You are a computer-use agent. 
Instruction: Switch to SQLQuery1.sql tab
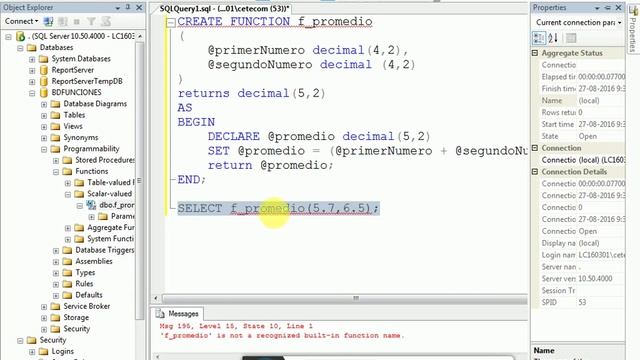click(224, 8)
